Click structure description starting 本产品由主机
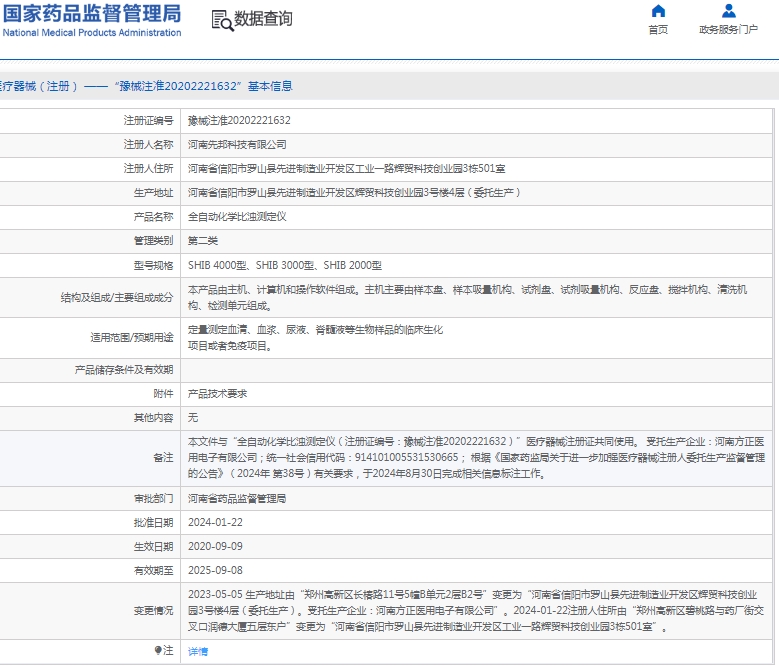Image resolution: width=779 pixels, height=670 pixels. coord(467,298)
